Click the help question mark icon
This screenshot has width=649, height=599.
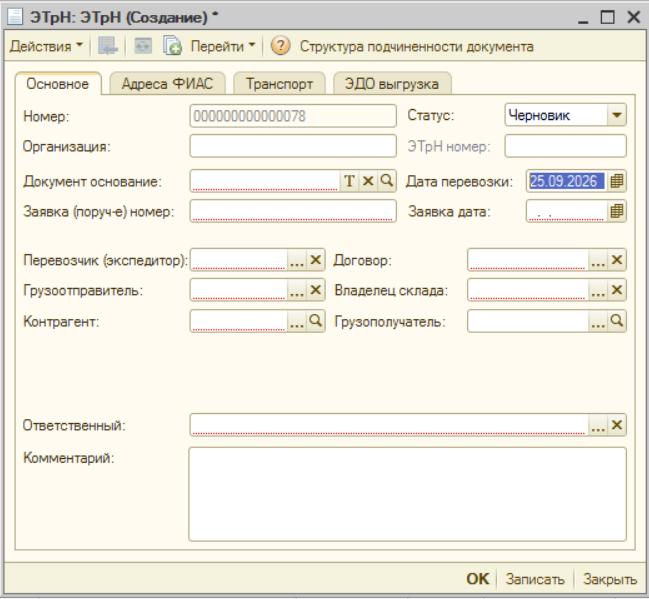(x=280, y=46)
